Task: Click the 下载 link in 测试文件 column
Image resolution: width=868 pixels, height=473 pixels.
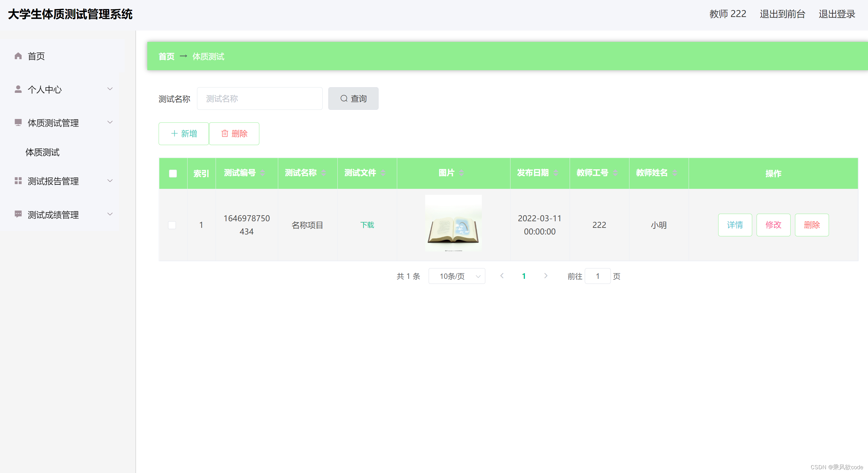Action: click(x=367, y=225)
